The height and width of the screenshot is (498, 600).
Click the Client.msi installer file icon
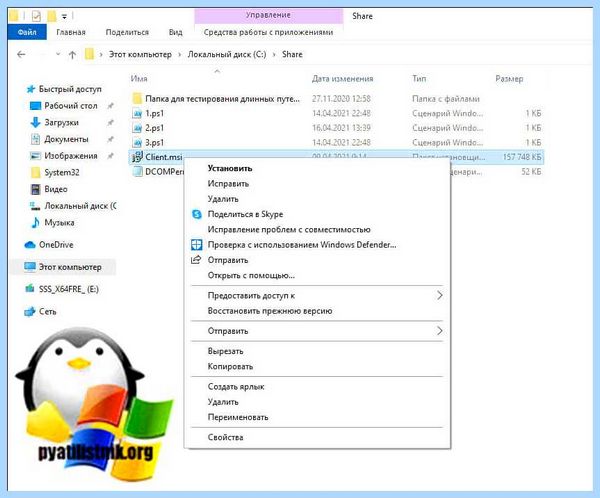click(x=137, y=157)
